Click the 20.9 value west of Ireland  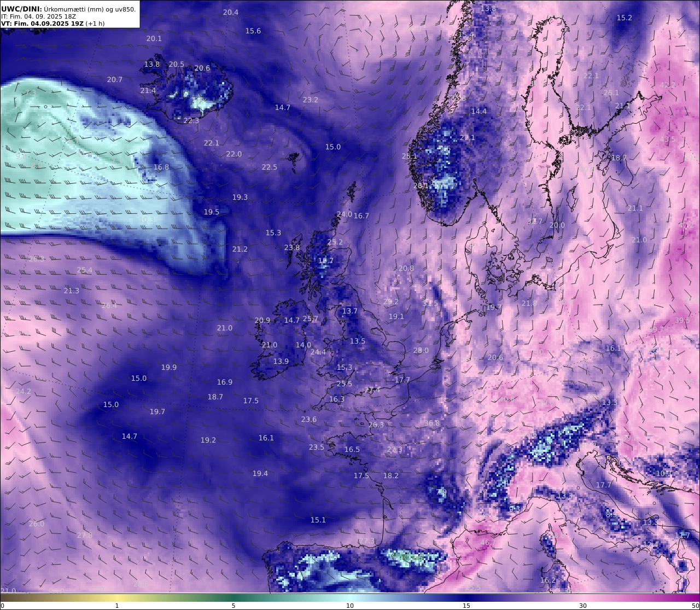click(262, 320)
